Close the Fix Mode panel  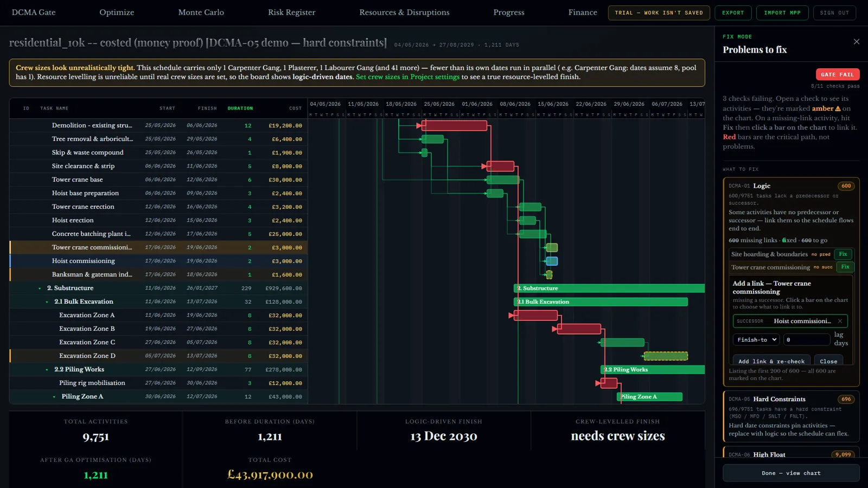tap(857, 42)
